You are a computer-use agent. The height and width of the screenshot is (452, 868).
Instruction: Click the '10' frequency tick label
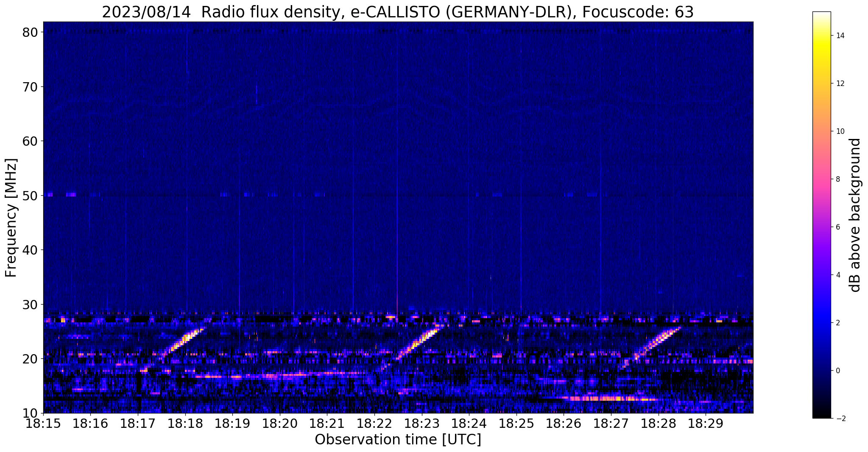point(31,413)
